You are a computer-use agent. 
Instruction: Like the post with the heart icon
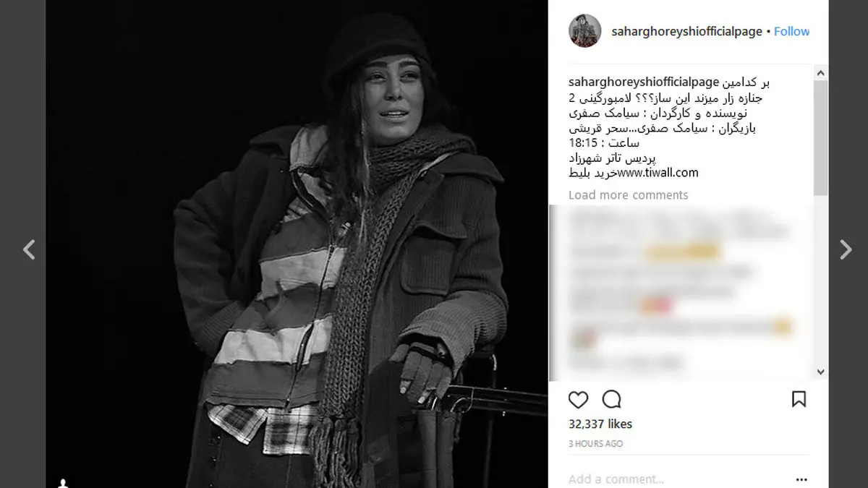point(578,400)
